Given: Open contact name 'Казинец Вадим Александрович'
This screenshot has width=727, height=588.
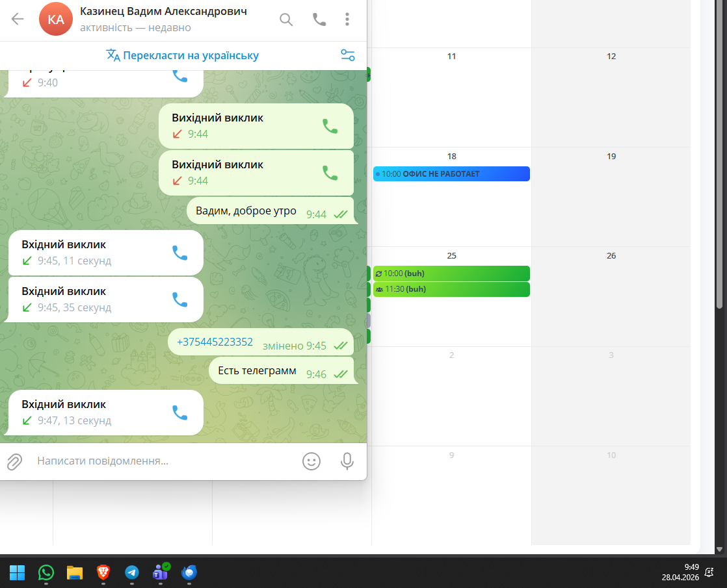Looking at the screenshot, I should 163,11.
